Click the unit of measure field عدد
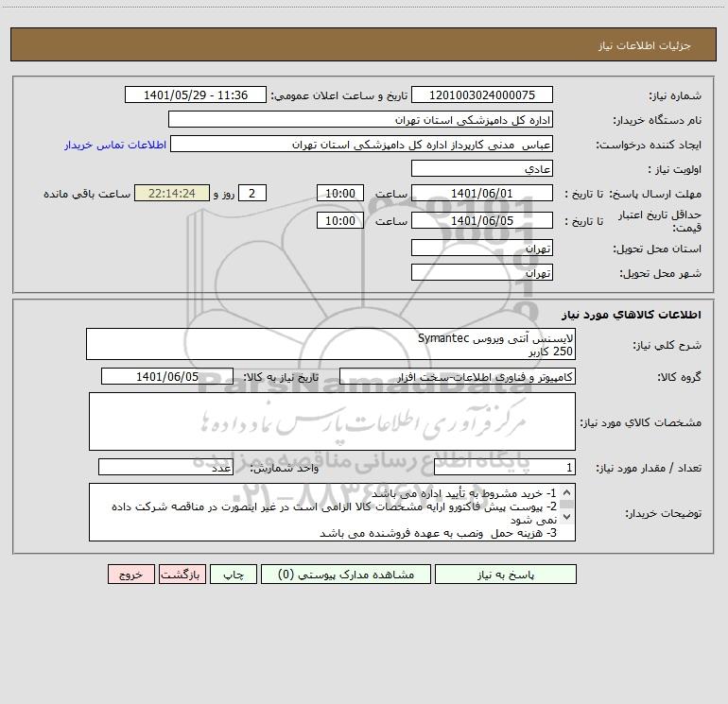Image resolution: width=728 pixels, height=704 pixels. click(x=165, y=468)
